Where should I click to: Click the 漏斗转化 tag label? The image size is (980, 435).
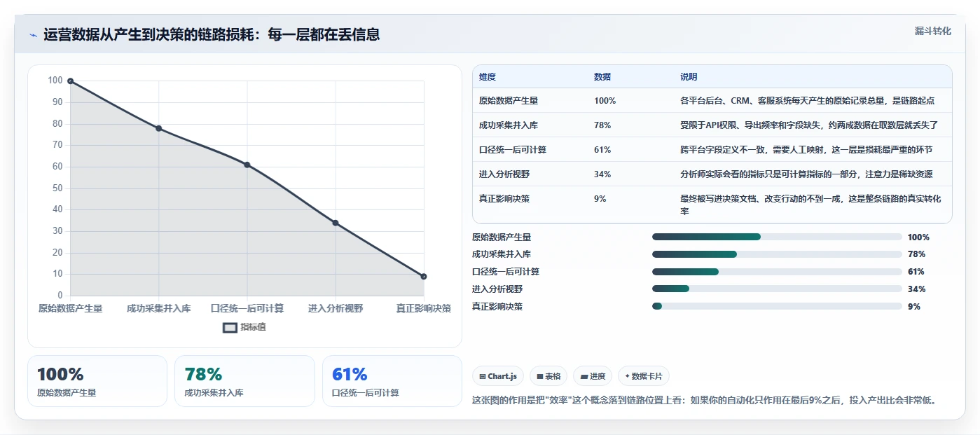[x=932, y=31]
